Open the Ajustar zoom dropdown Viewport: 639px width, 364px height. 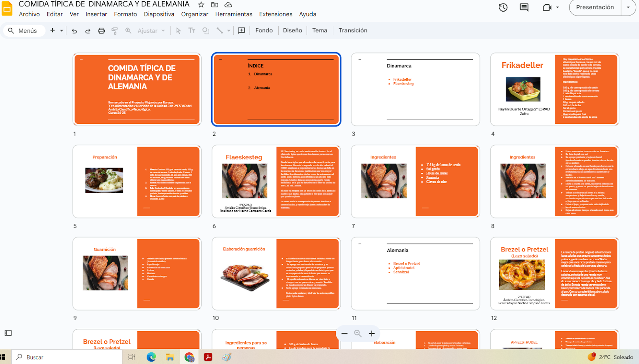click(x=151, y=31)
